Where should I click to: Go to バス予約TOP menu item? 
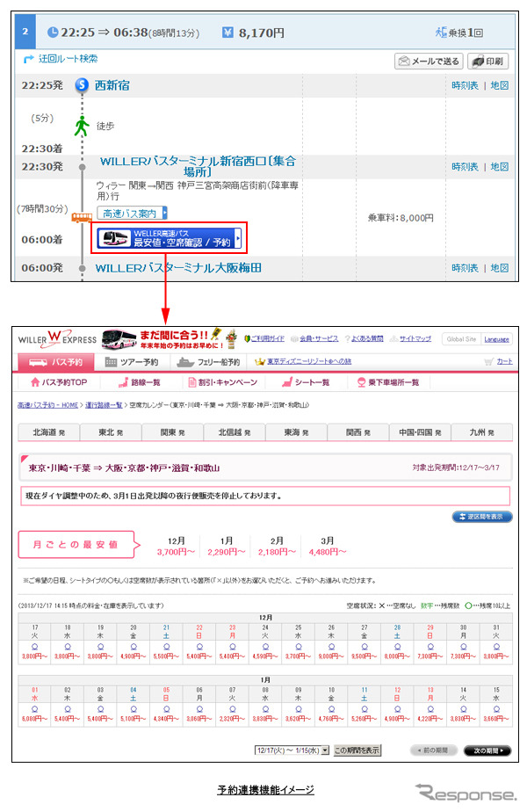tap(59, 382)
